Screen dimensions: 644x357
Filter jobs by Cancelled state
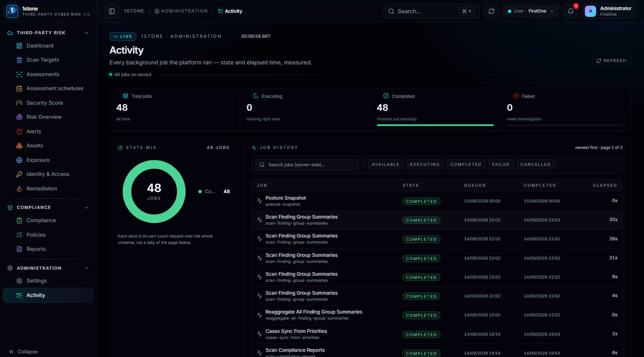click(x=535, y=165)
